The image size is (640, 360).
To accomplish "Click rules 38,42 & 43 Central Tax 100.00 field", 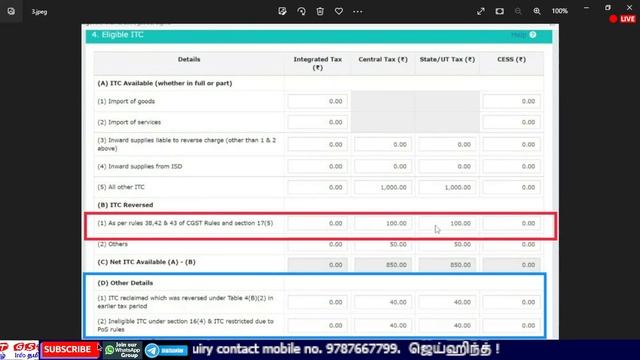I will point(383,223).
